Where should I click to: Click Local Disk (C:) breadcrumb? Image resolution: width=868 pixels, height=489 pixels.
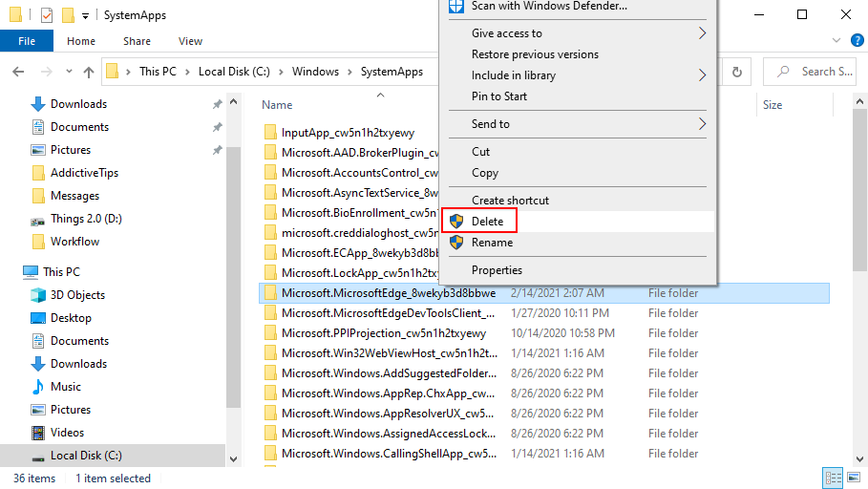234,72
